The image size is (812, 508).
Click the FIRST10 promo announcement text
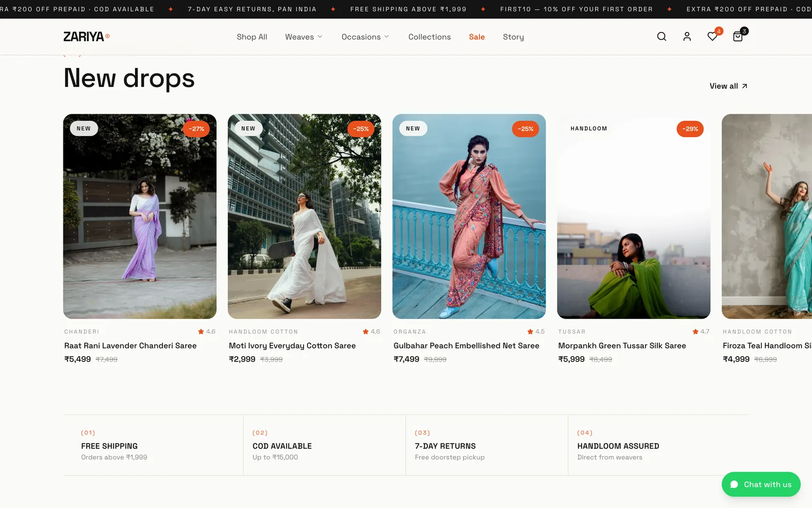click(x=577, y=9)
